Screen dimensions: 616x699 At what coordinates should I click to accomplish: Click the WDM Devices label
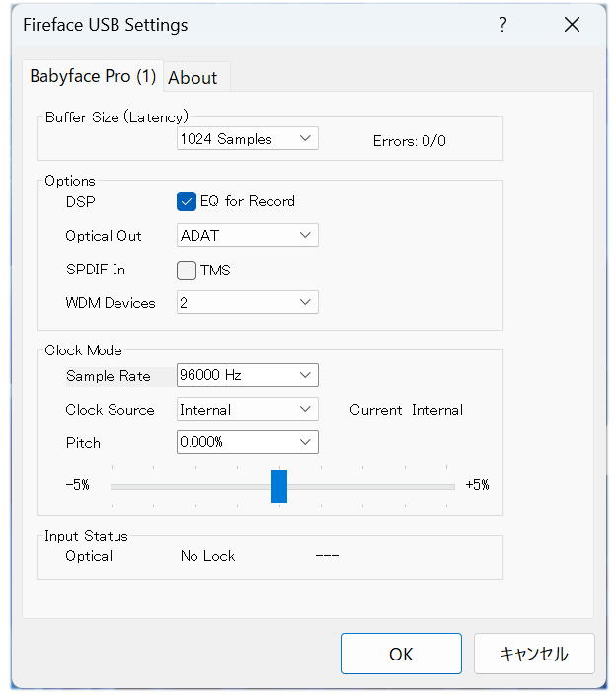point(111,303)
